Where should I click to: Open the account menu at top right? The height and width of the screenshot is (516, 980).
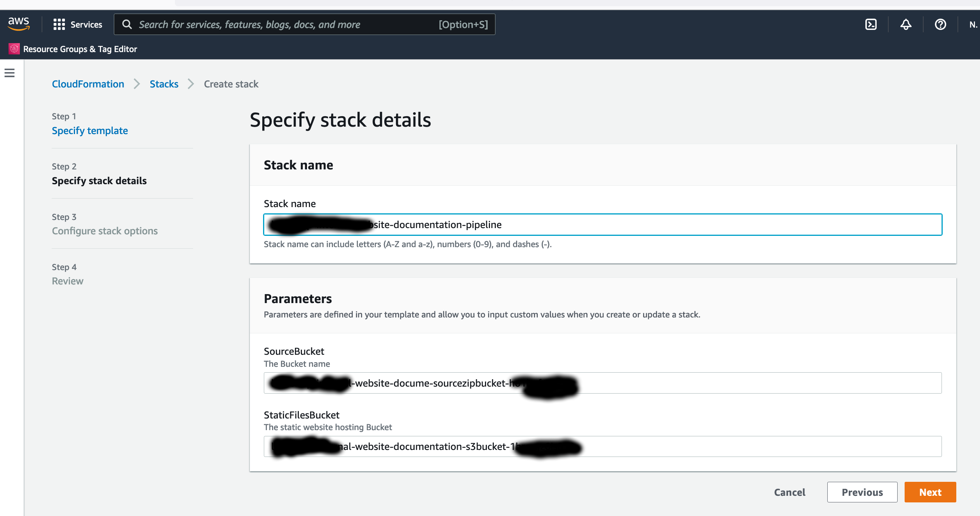pyautogui.click(x=973, y=24)
